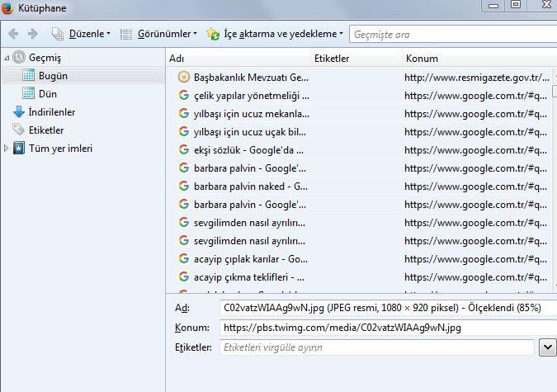Click Google icon of çıkma teklifleri row

point(184,276)
